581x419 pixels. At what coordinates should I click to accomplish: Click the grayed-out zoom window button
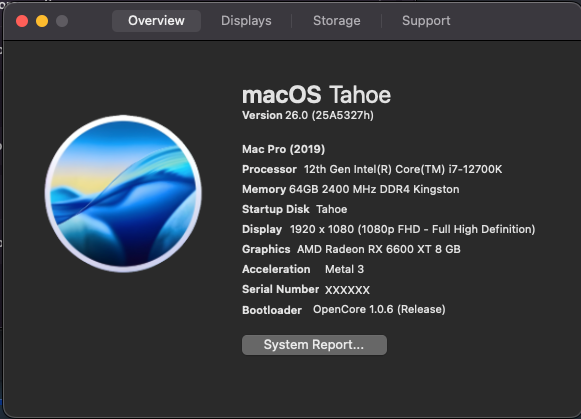[62, 21]
